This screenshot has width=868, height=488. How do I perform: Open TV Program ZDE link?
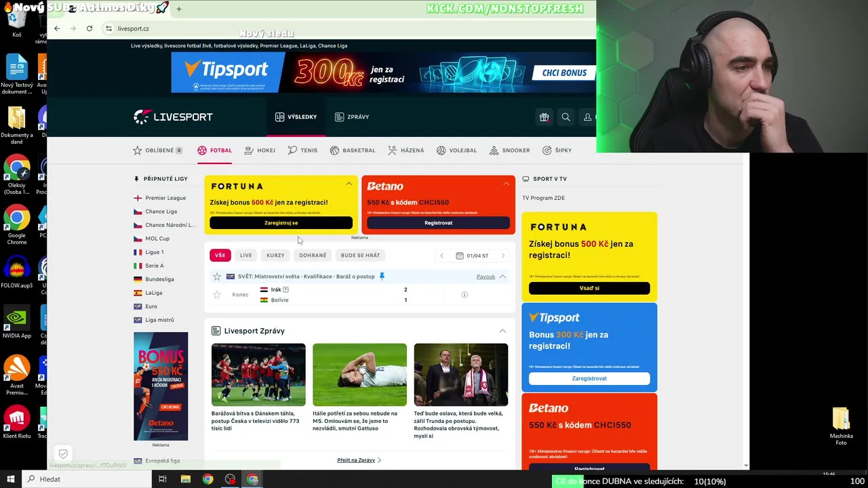543,198
